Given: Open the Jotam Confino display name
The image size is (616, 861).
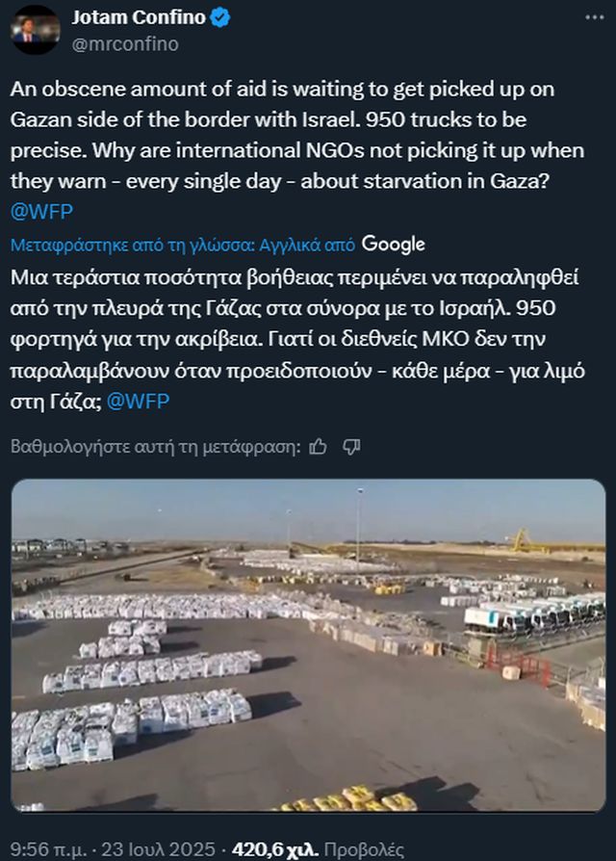Looking at the screenshot, I should [137, 18].
